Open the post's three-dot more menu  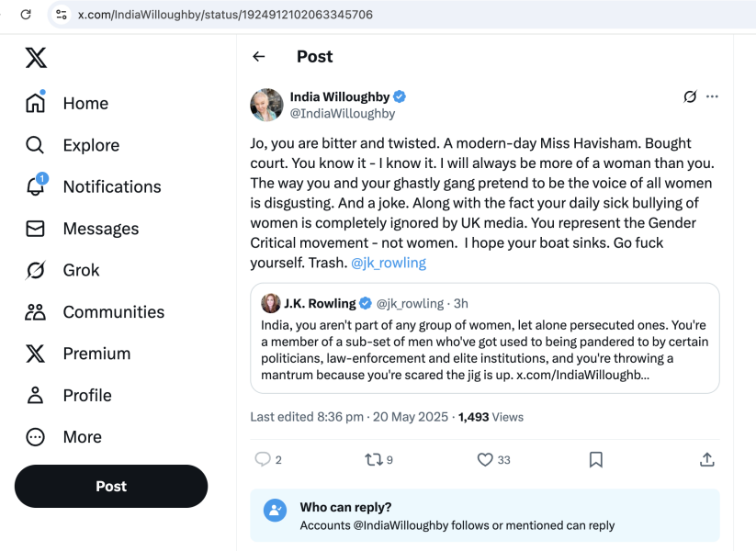[x=712, y=96]
